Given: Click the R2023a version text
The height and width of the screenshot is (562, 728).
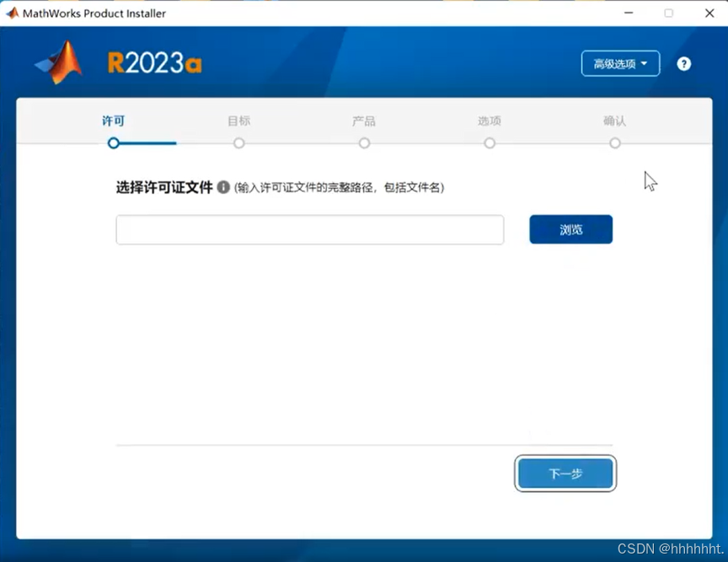Looking at the screenshot, I should point(154,62).
